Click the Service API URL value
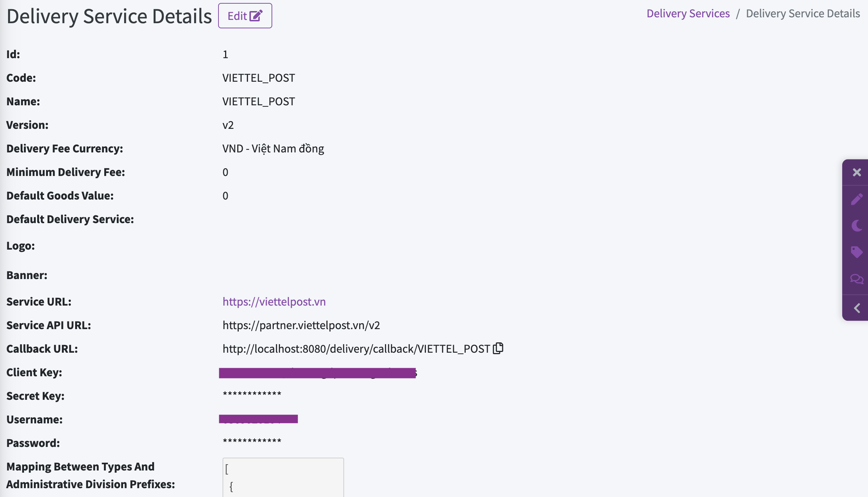 (301, 325)
